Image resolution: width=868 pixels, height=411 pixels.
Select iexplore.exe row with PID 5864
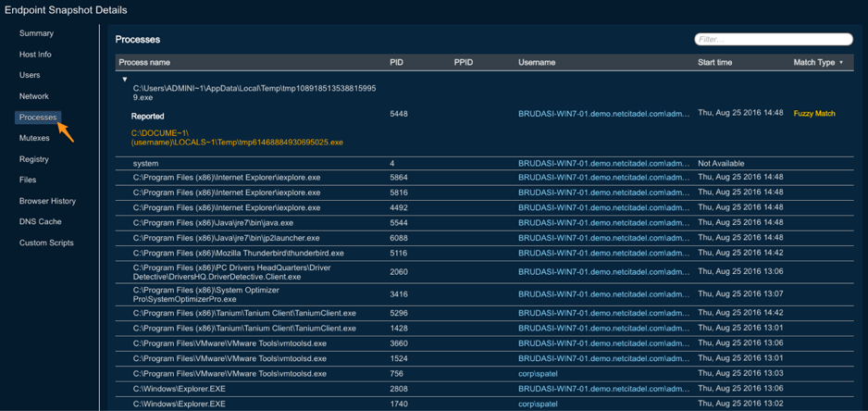coord(486,178)
